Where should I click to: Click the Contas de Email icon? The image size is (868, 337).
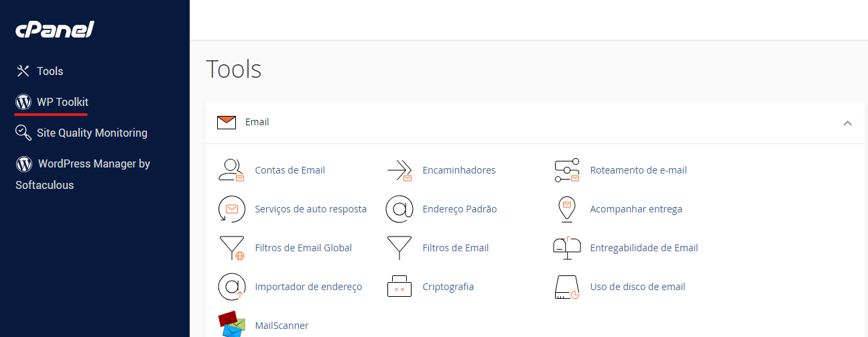[232, 170]
